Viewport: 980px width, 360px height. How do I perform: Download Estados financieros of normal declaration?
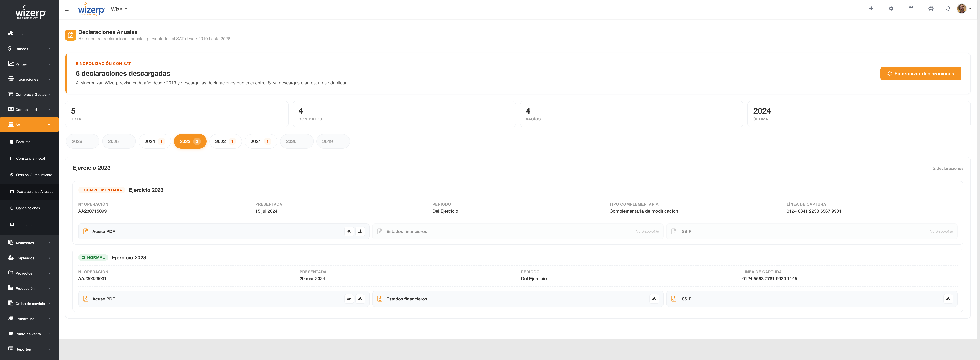[x=654, y=299]
